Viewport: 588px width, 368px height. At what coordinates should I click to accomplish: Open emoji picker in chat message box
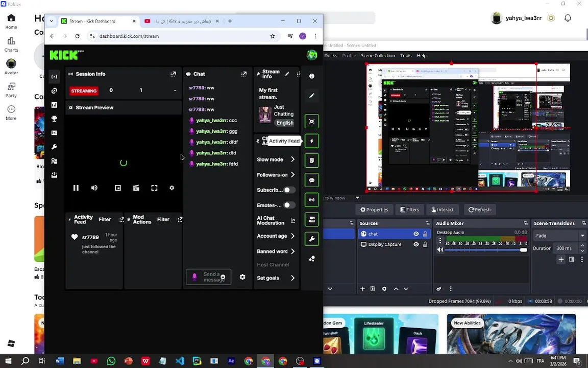pos(223,277)
